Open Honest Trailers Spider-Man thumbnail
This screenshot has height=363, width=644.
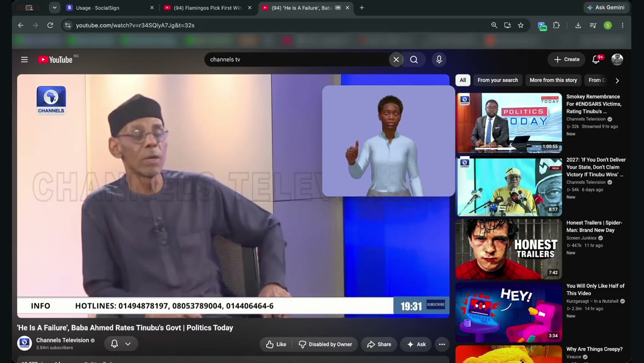509,249
